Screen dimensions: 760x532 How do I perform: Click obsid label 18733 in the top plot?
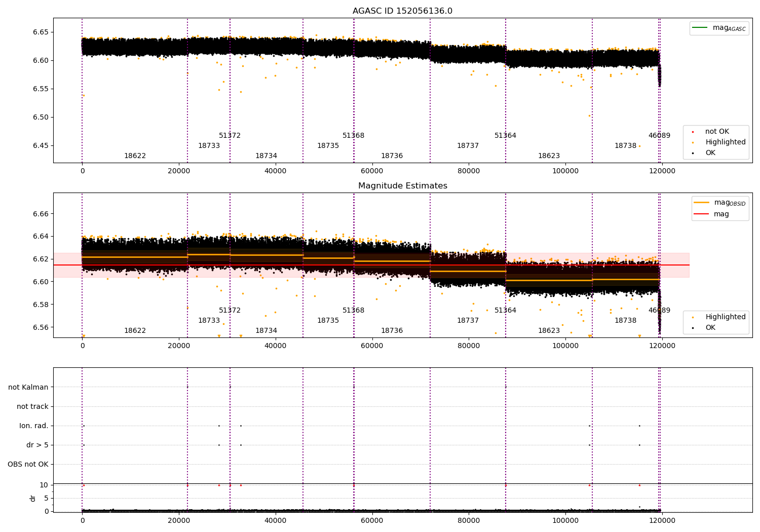[209, 146]
